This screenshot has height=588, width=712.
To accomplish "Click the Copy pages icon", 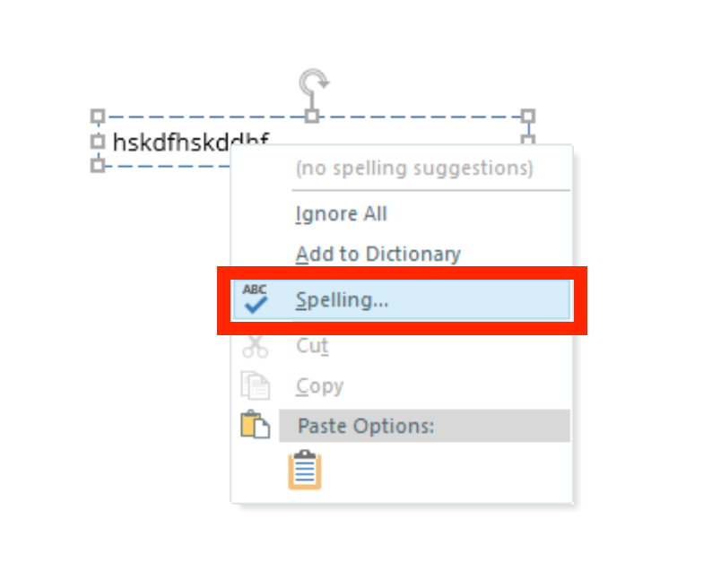I will 256,385.
